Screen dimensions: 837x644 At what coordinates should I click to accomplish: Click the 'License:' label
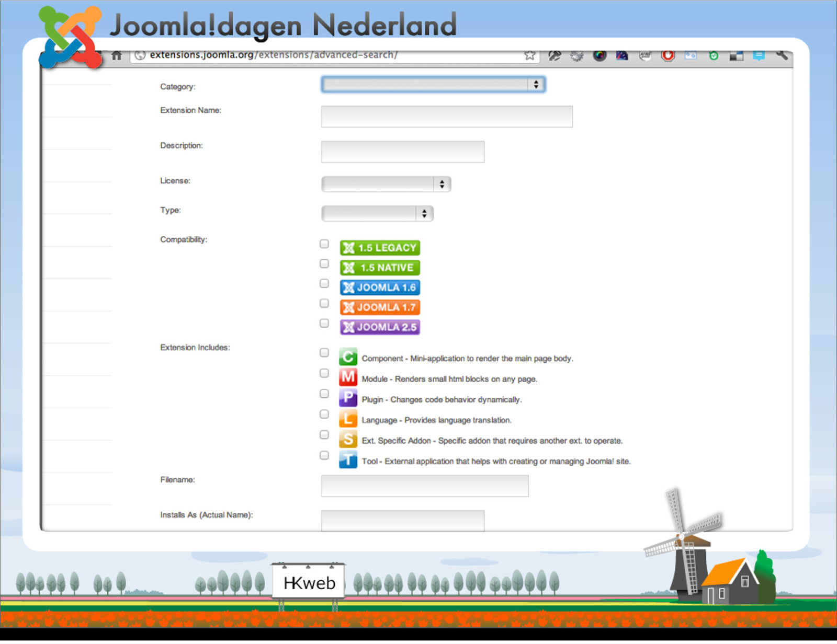[175, 181]
